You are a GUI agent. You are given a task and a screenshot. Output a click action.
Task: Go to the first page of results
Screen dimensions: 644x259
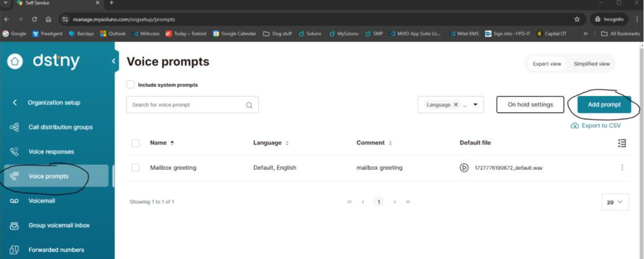(x=349, y=202)
